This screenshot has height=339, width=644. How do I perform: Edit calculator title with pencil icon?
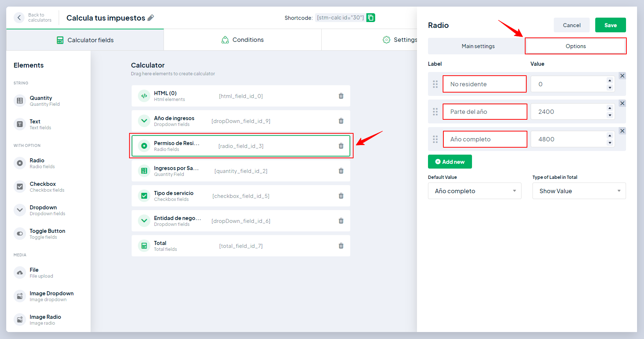click(x=151, y=18)
